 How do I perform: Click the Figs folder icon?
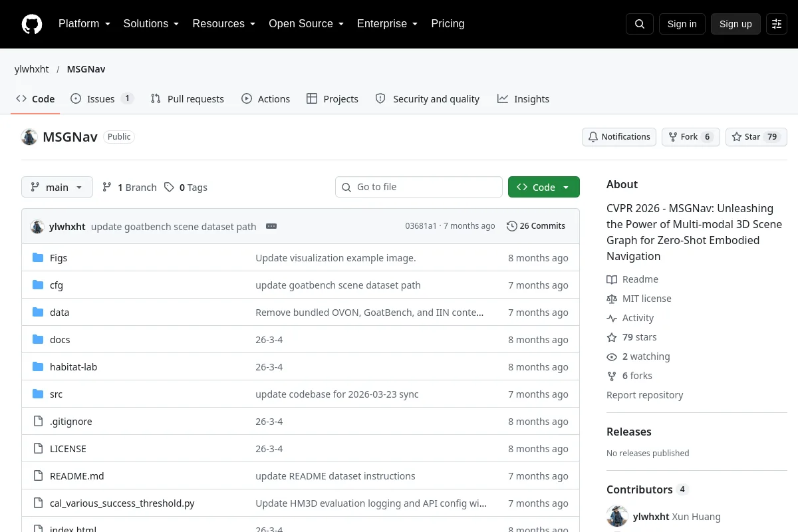[x=38, y=258]
